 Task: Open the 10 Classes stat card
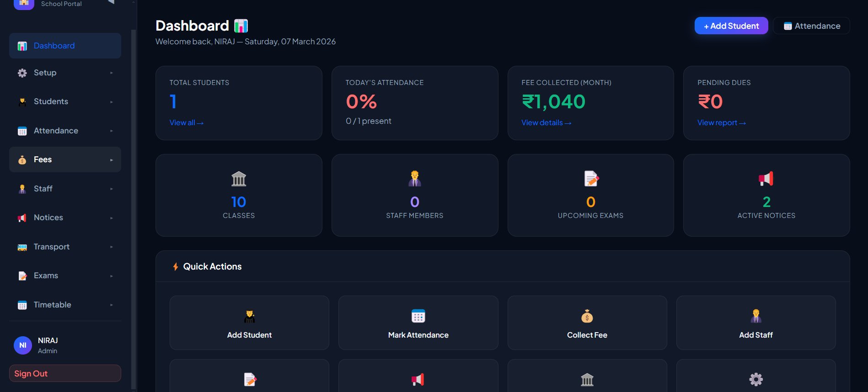click(x=239, y=195)
